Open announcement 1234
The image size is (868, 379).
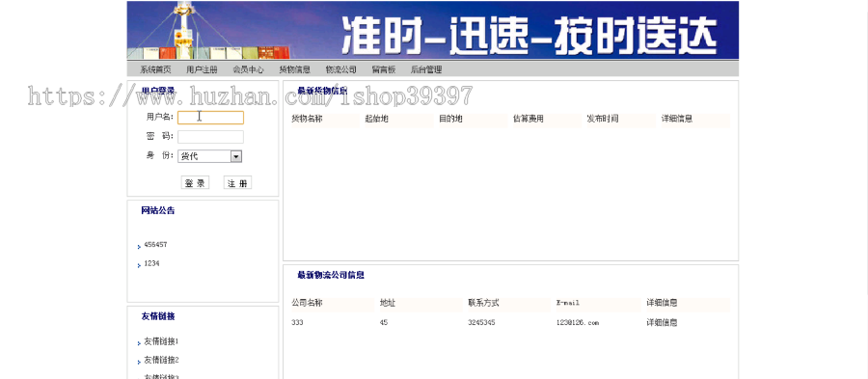point(151,264)
